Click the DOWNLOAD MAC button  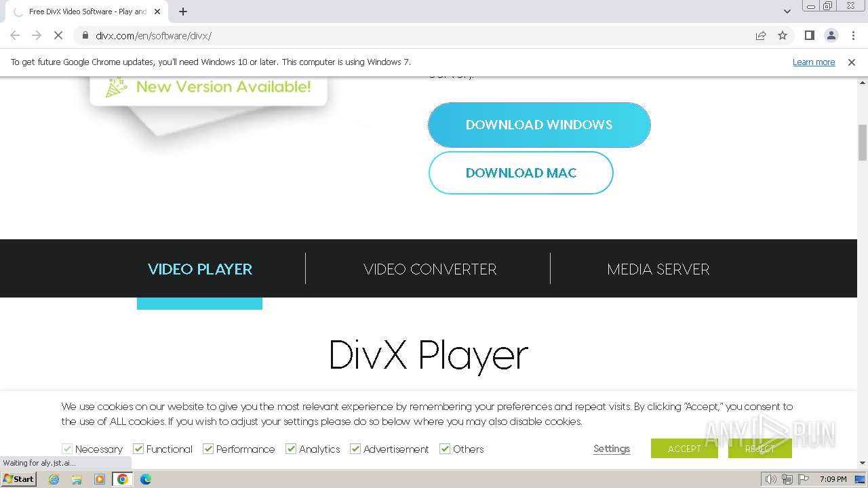521,173
